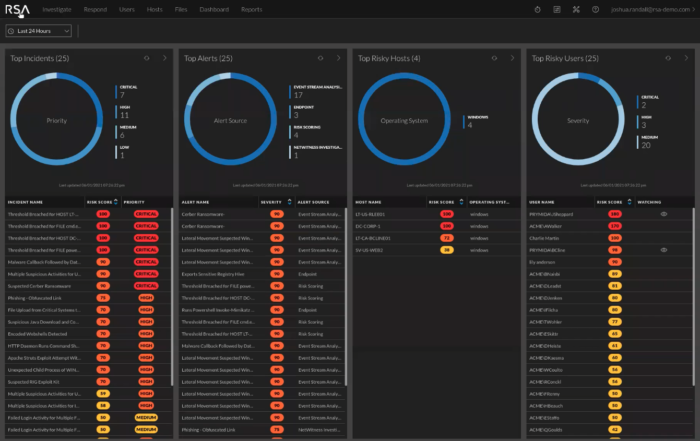Click Watching column header
Image resolution: width=700 pixels, height=441 pixels.
pos(649,202)
